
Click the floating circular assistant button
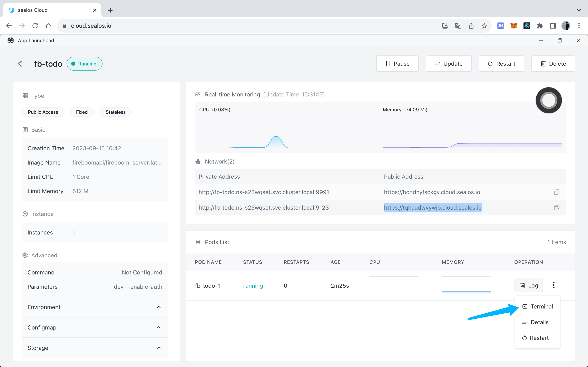pos(548,100)
